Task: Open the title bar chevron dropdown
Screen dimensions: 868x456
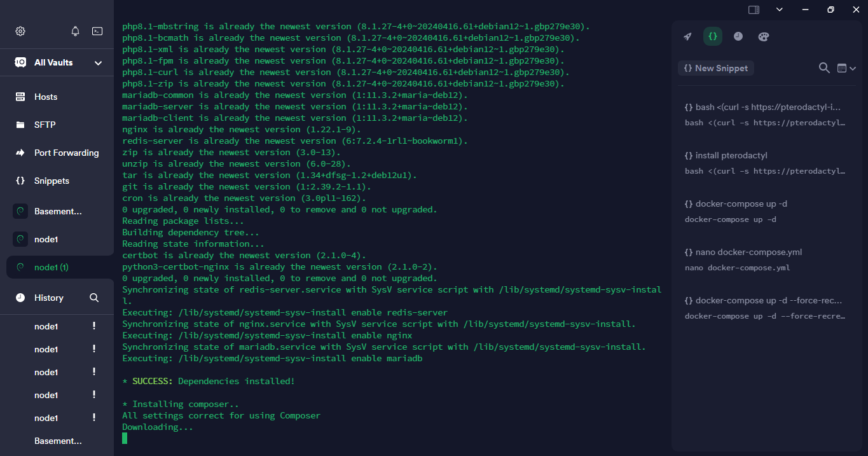Action: click(779, 10)
